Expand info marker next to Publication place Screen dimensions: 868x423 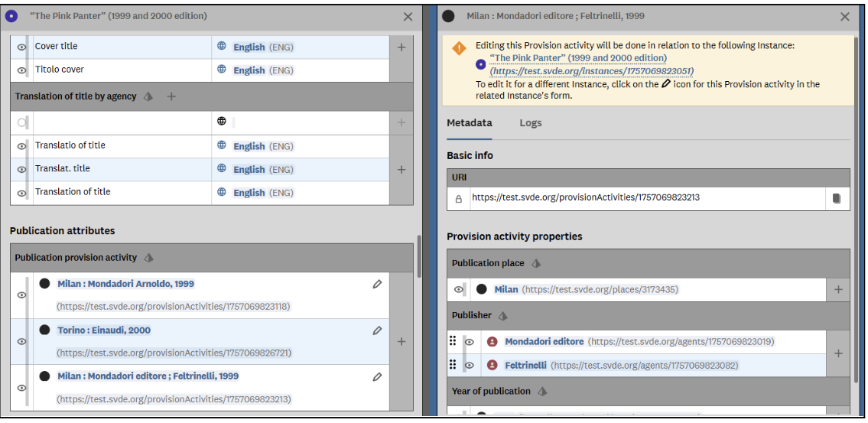point(536,263)
